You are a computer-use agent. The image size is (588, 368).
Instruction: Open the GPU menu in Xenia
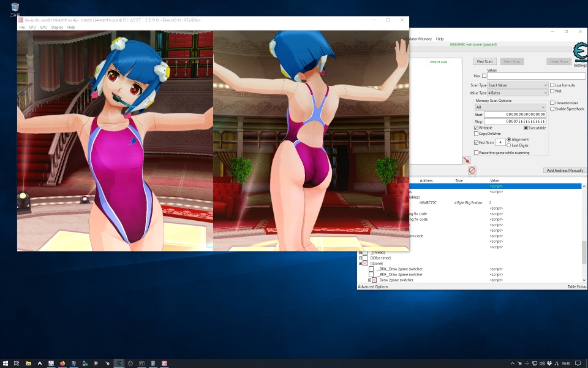[x=43, y=28]
